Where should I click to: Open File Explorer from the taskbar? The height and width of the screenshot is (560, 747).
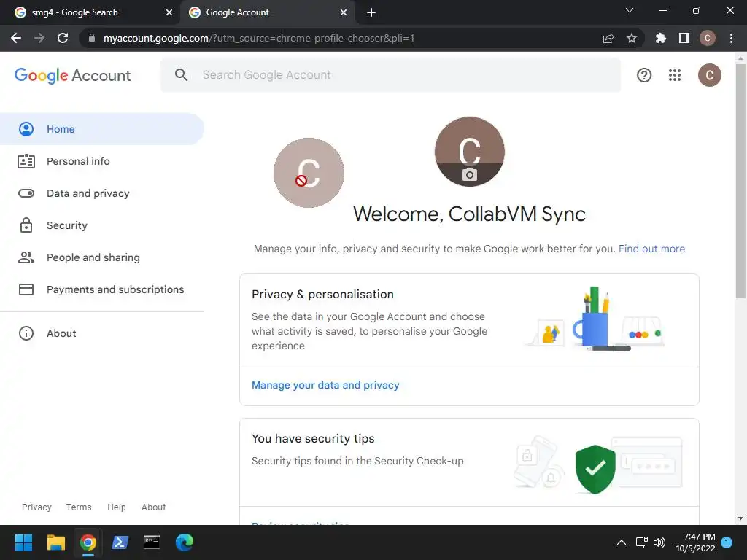pyautogui.click(x=55, y=542)
